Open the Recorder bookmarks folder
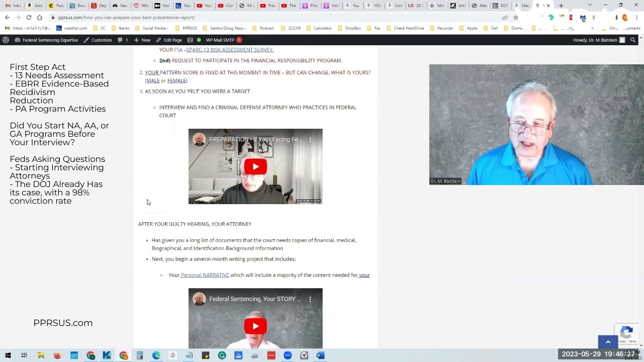Screen dimensions: 644x362 (442, 28)
